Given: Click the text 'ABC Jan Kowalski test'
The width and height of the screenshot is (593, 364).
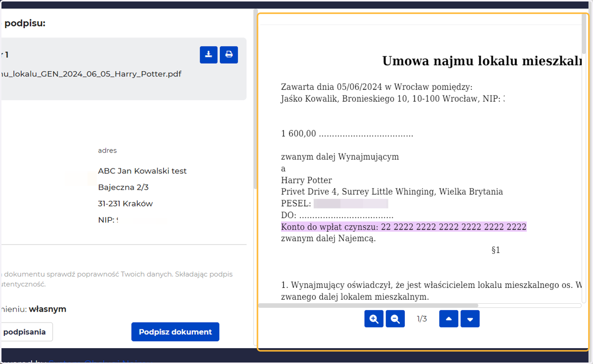Looking at the screenshot, I should 142,171.
